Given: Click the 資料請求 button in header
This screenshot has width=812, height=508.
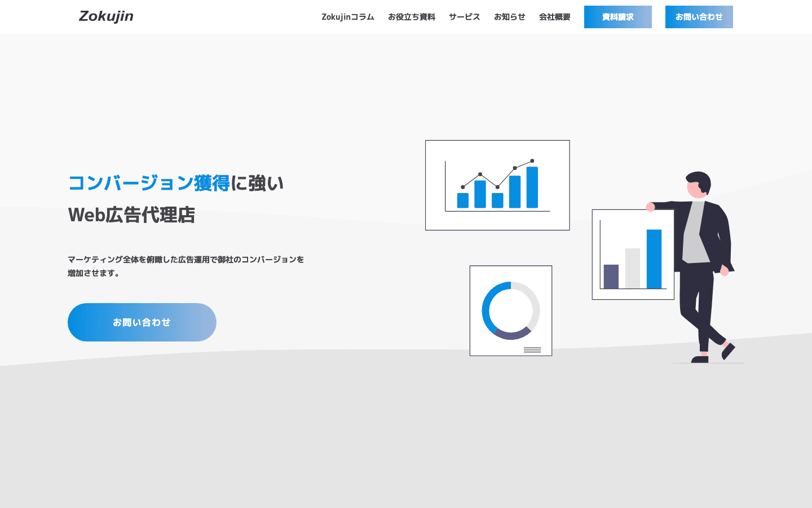Looking at the screenshot, I should [618, 17].
